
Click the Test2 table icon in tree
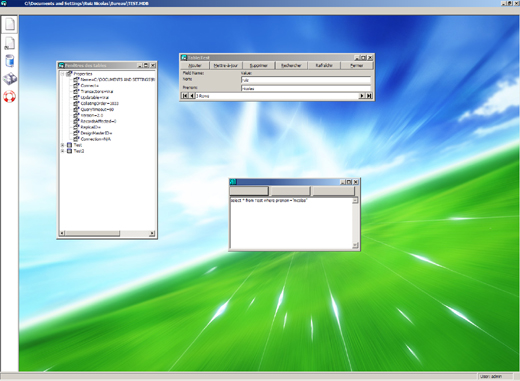[69, 151]
